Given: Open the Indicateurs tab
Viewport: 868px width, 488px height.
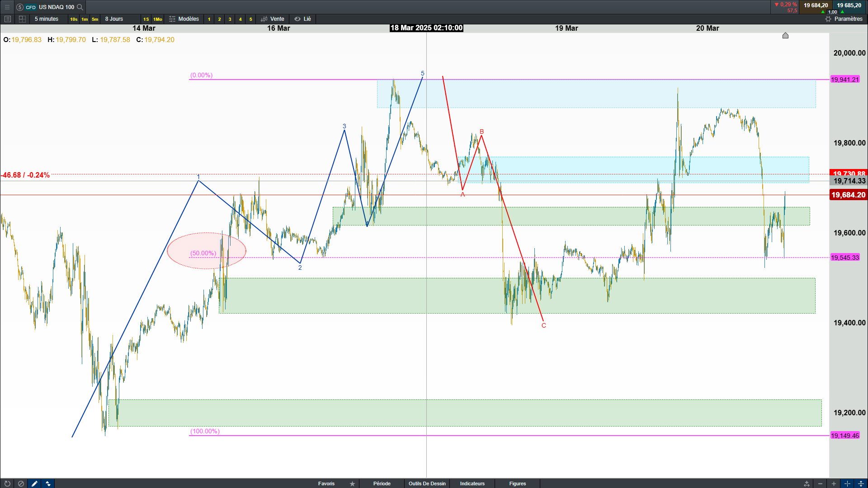Looking at the screenshot, I should point(472,483).
